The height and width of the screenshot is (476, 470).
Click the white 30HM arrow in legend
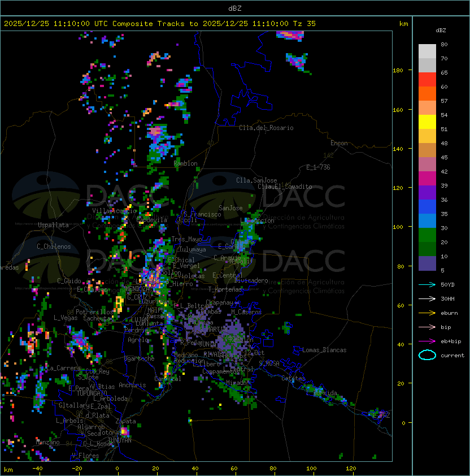pyautogui.click(x=427, y=298)
